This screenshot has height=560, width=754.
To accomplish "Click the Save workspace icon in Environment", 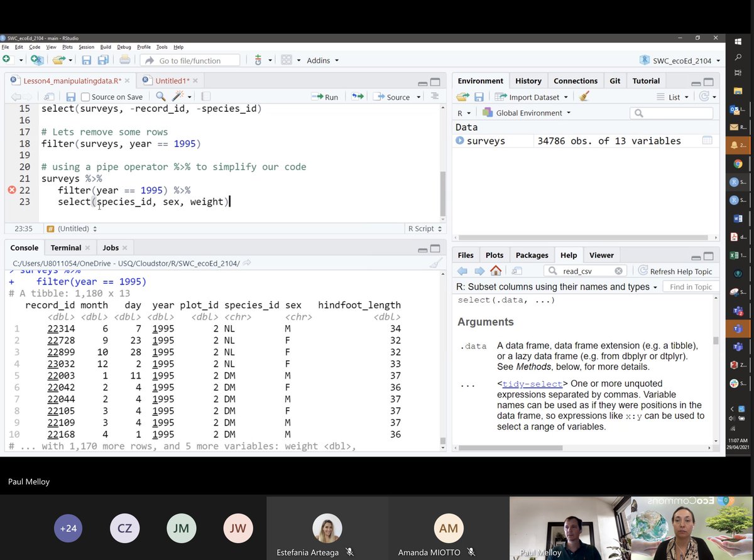I will (479, 97).
